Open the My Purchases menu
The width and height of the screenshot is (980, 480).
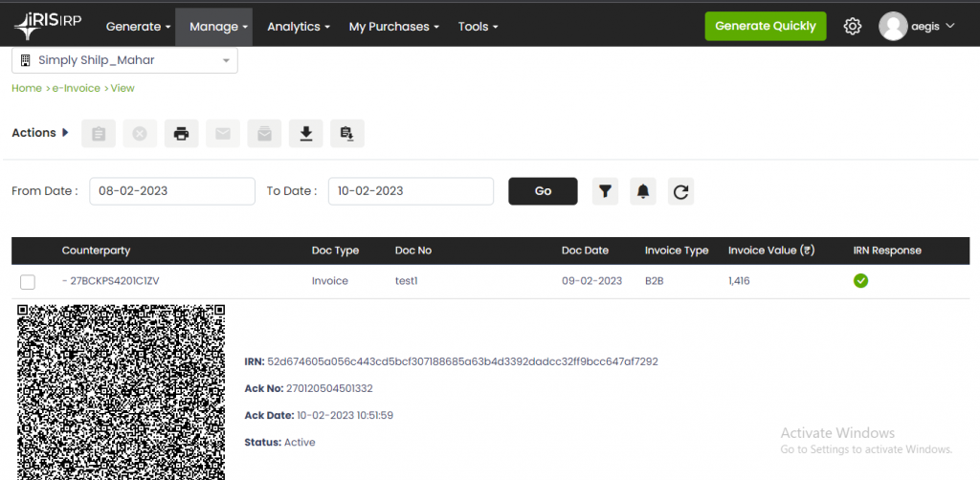point(393,27)
